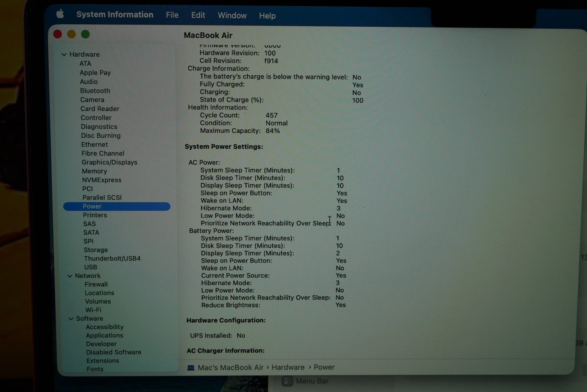Click the Current Power Source label

(235, 275)
